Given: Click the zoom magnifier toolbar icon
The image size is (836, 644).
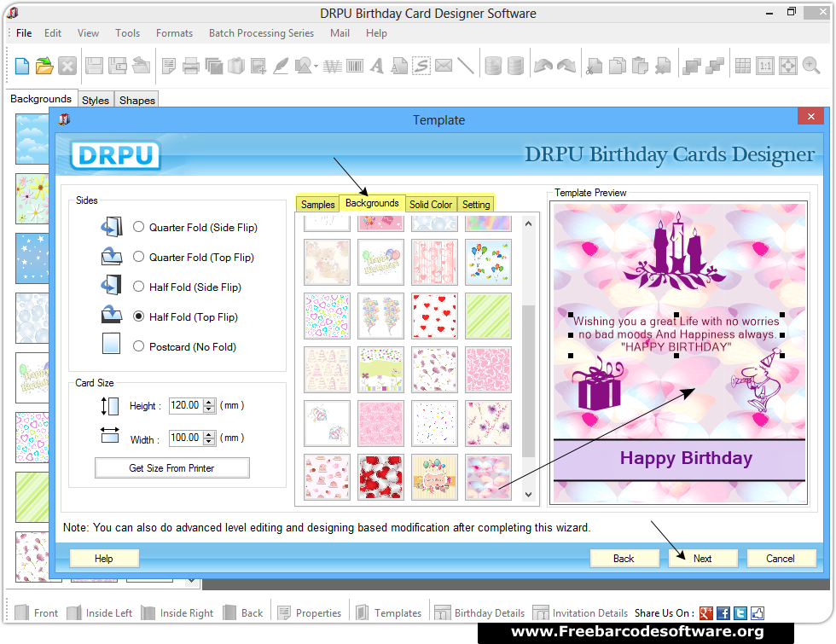Looking at the screenshot, I should (811, 67).
